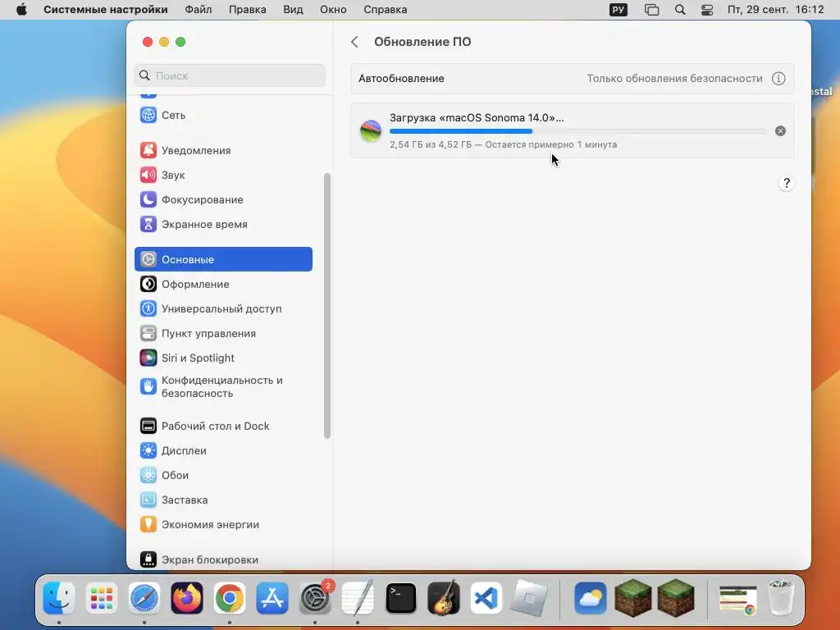
Task: Open Дисплеи settings
Action: click(x=223, y=450)
